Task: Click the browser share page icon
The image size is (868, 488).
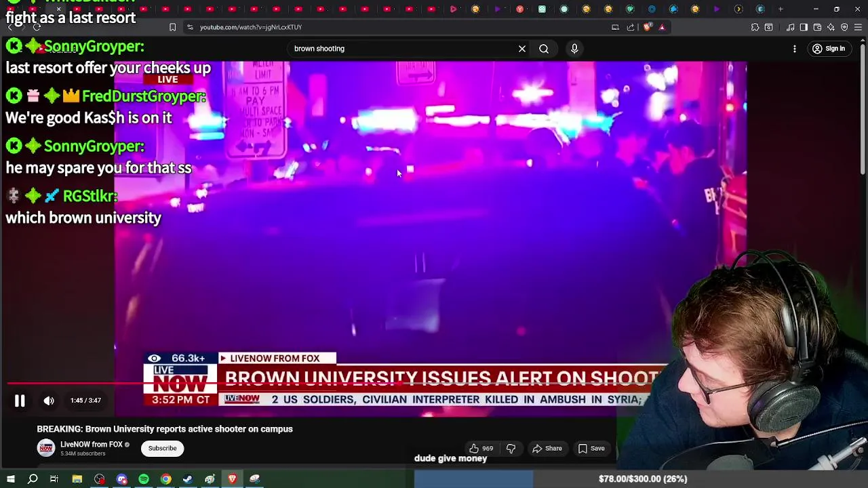Action: tap(631, 27)
